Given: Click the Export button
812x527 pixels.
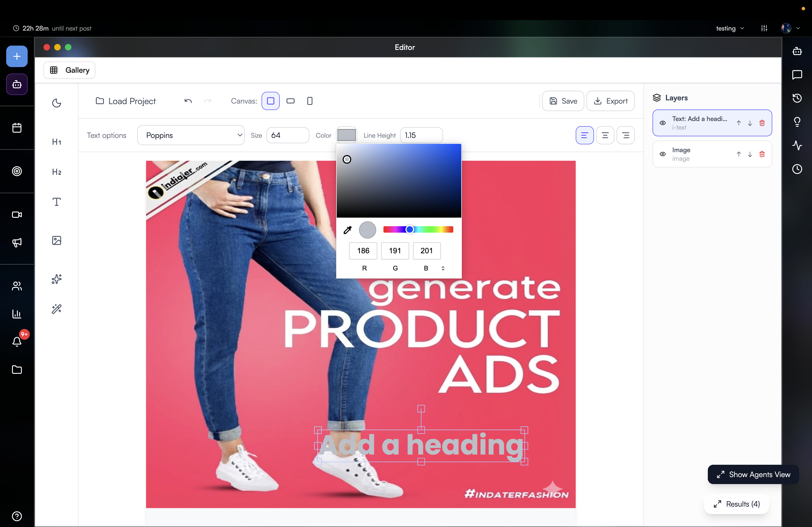Looking at the screenshot, I should pos(610,101).
